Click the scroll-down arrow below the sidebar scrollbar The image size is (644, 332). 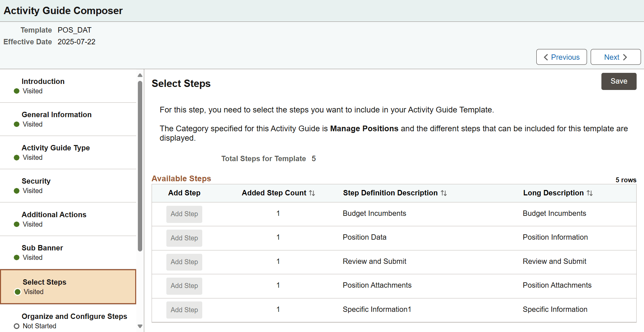point(140,326)
